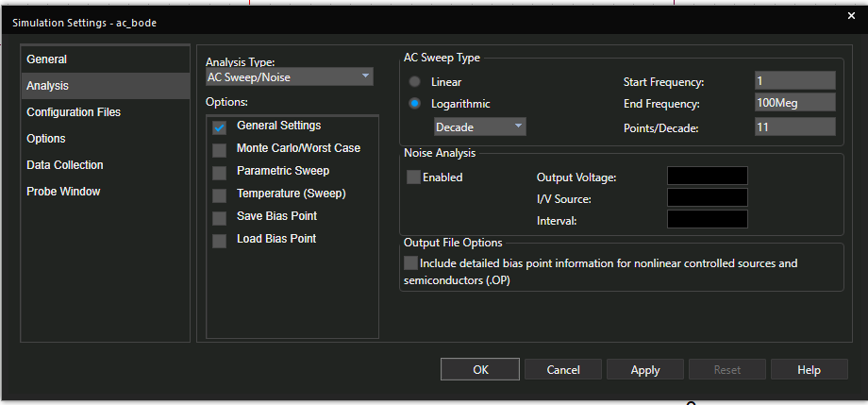Tick the Load Bias Point checkbox

point(220,240)
